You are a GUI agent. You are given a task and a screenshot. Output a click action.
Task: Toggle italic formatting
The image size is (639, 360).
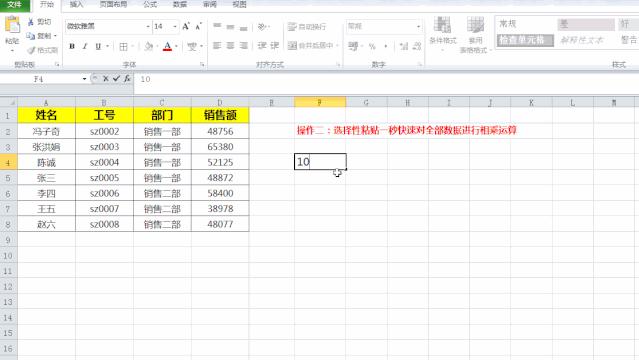(x=85, y=46)
